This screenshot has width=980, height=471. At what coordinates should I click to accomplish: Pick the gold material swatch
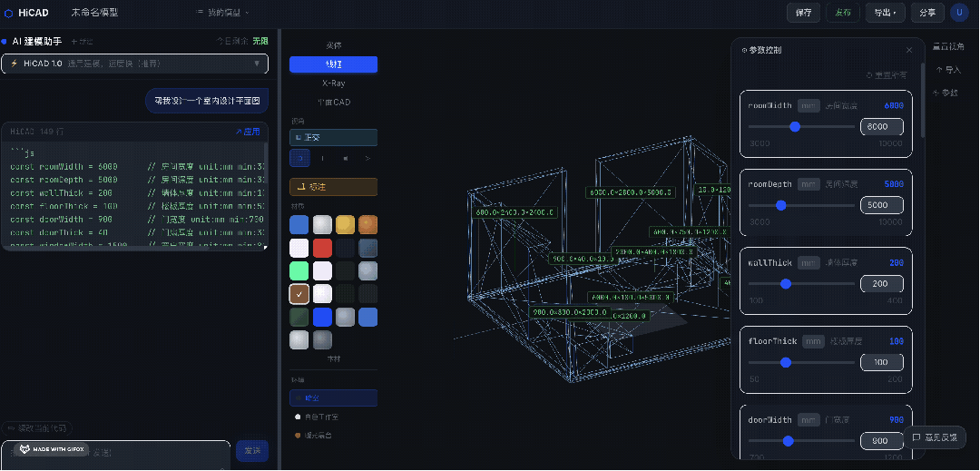(x=345, y=225)
